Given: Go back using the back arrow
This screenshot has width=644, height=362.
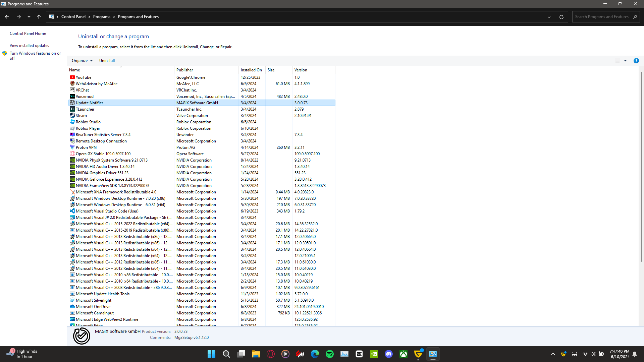Looking at the screenshot, I should tap(7, 17).
